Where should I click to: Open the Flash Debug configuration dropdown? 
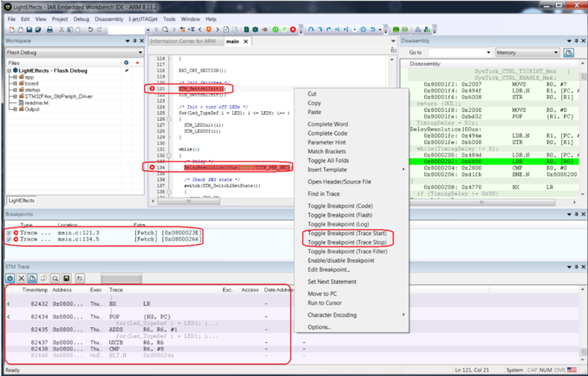pyautogui.click(x=140, y=52)
